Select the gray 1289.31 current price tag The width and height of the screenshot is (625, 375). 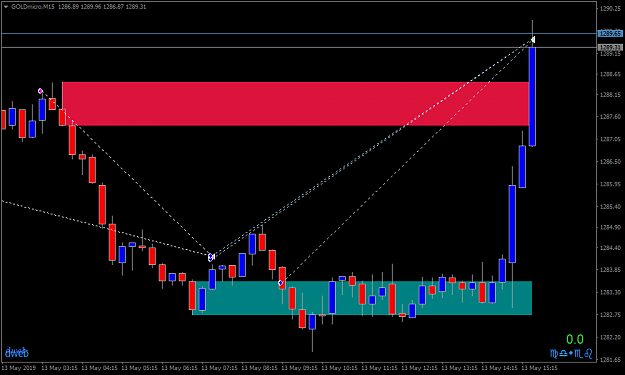(x=610, y=48)
